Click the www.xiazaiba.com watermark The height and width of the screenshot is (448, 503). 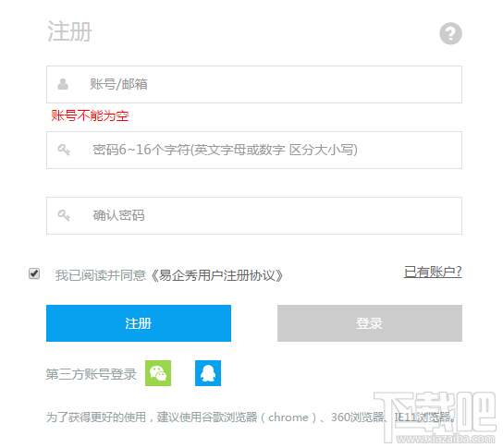[446, 438]
